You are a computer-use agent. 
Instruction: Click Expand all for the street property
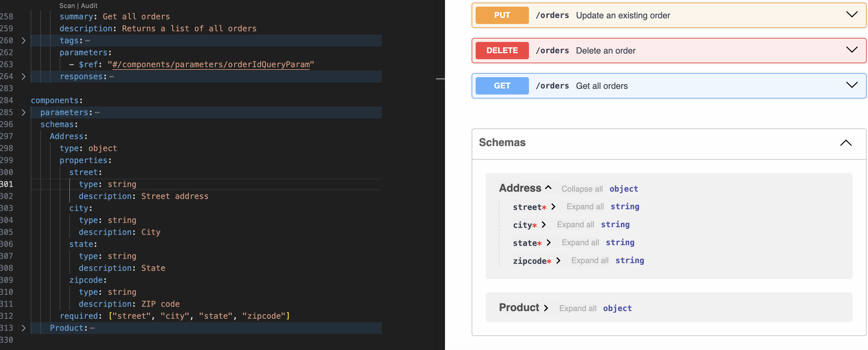pos(585,207)
